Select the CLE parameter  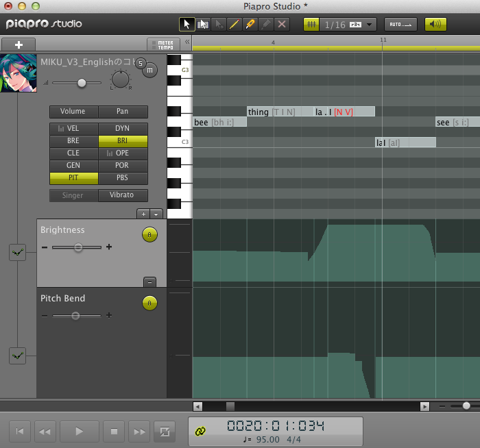click(x=74, y=153)
